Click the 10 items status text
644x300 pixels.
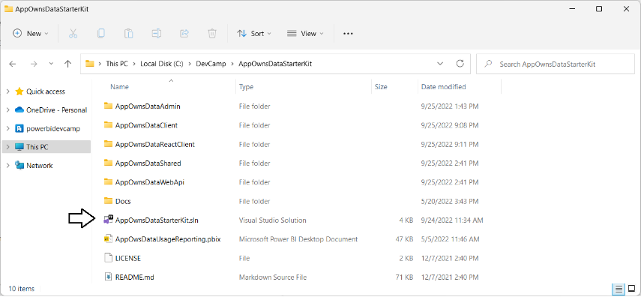[x=21, y=289]
